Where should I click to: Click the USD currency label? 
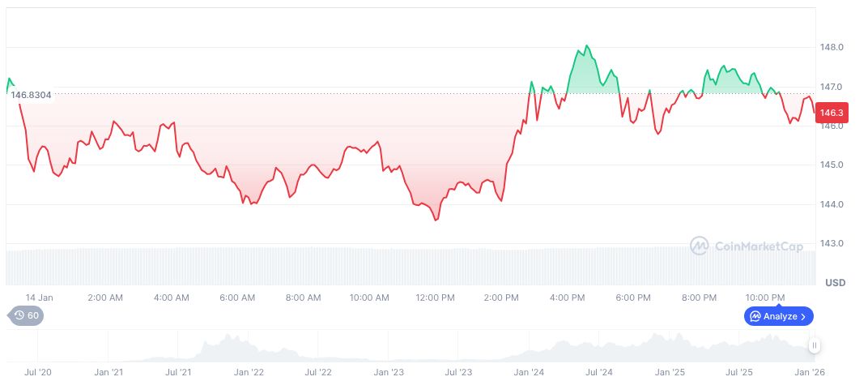point(835,282)
